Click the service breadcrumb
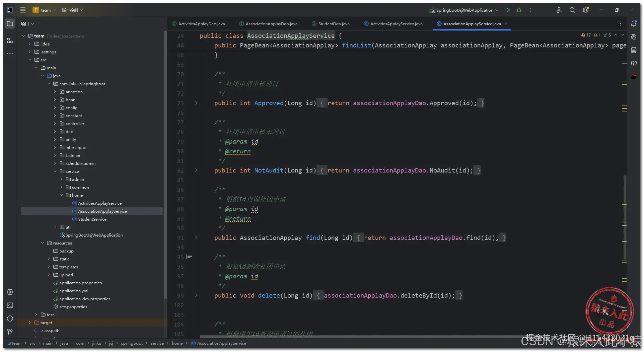The width and height of the screenshot is (644, 352). tap(157, 343)
